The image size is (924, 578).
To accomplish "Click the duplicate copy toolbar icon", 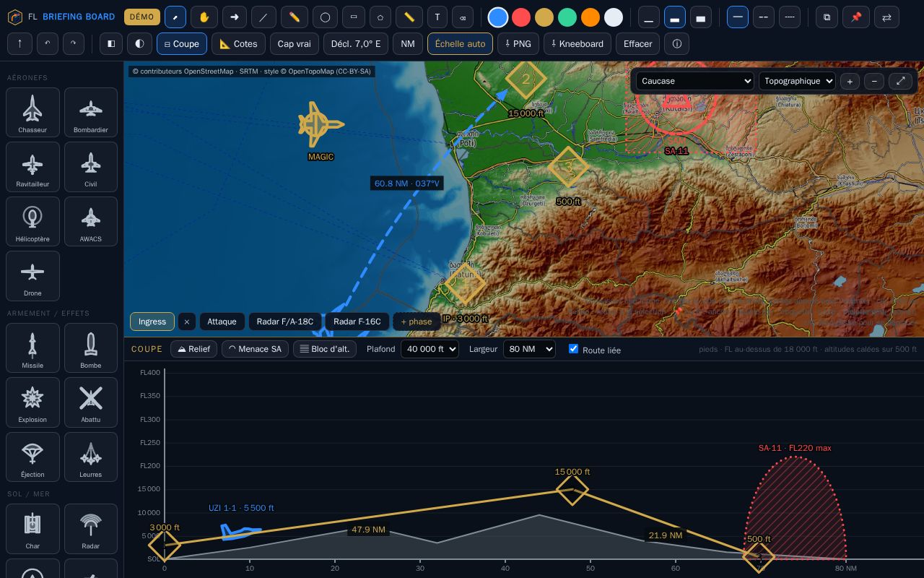I will click(x=827, y=17).
